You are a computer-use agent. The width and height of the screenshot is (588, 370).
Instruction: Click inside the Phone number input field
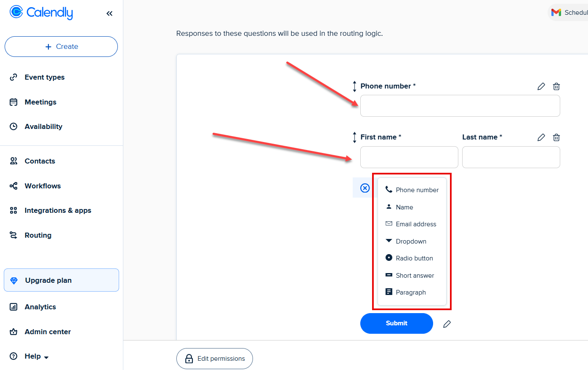(x=460, y=106)
